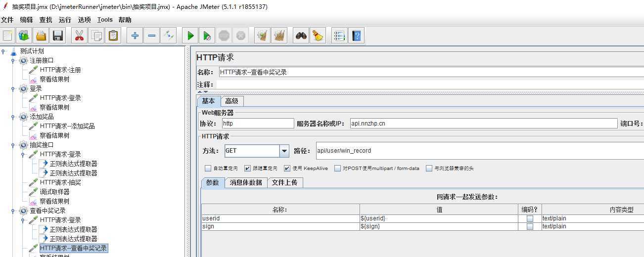Open the Templates icon

click(24, 36)
